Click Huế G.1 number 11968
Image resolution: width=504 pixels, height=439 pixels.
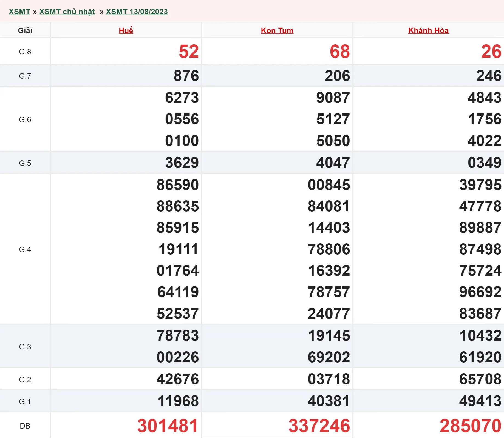click(x=178, y=401)
